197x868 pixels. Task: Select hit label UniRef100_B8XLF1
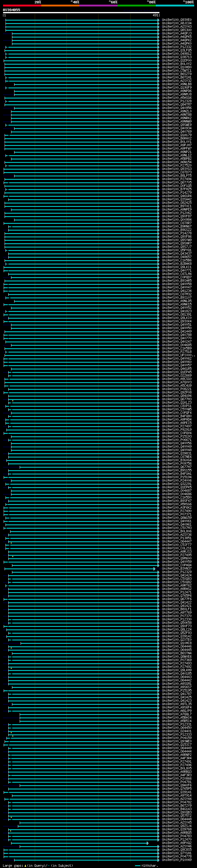click(176, 609)
